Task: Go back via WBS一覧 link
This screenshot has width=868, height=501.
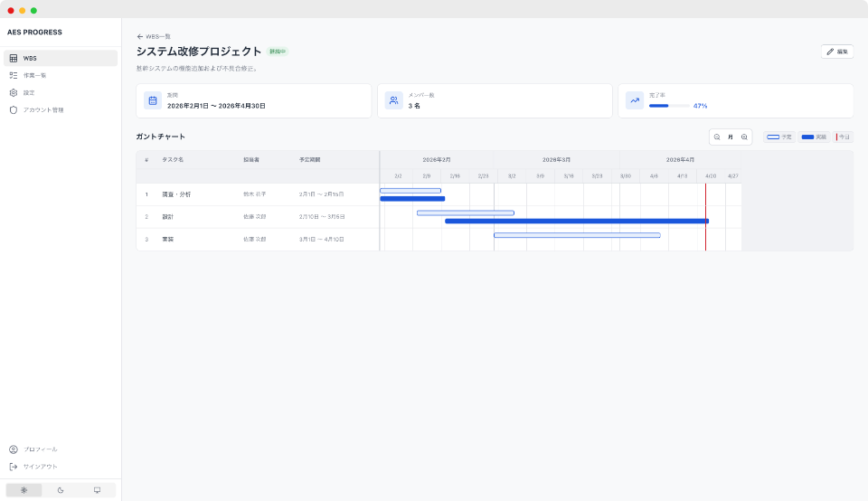Action: 153,36
